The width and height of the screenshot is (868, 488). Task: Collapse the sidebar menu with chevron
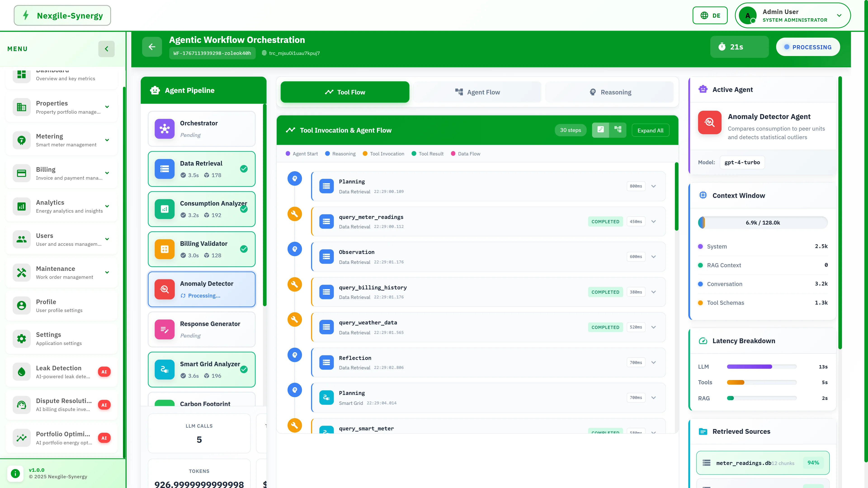point(106,49)
